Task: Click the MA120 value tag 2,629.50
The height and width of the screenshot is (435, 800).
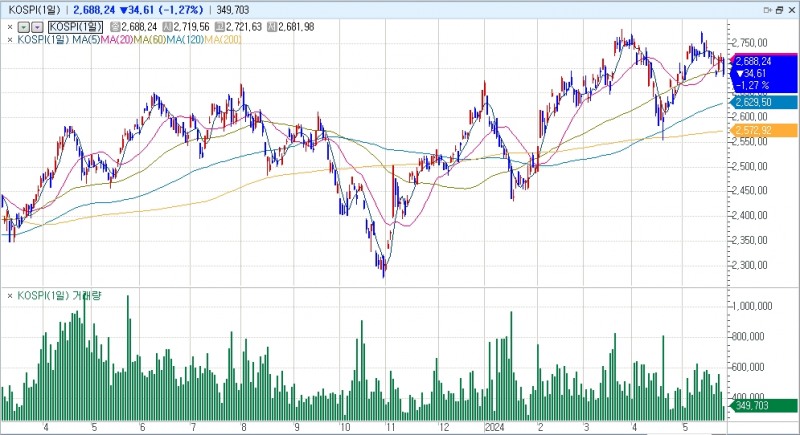Action: pyautogui.click(x=764, y=103)
